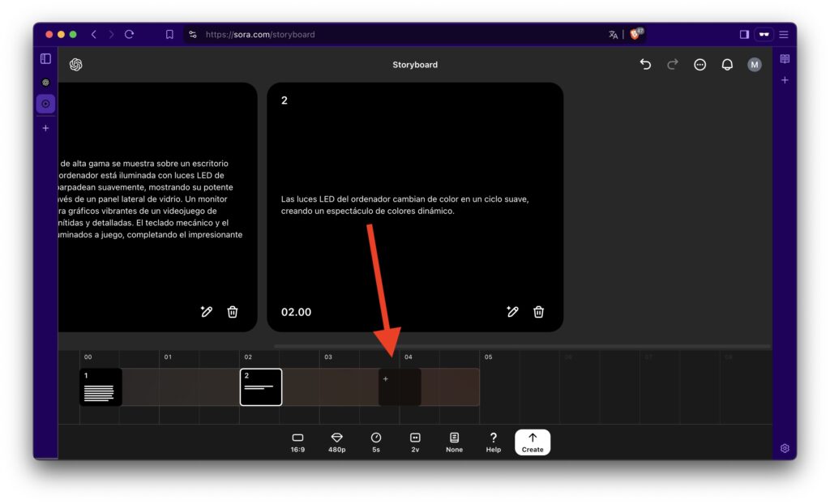The width and height of the screenshot is (830, 504).
Task: Open the reading list icon in right sidebar
Action: click(785, 59)
